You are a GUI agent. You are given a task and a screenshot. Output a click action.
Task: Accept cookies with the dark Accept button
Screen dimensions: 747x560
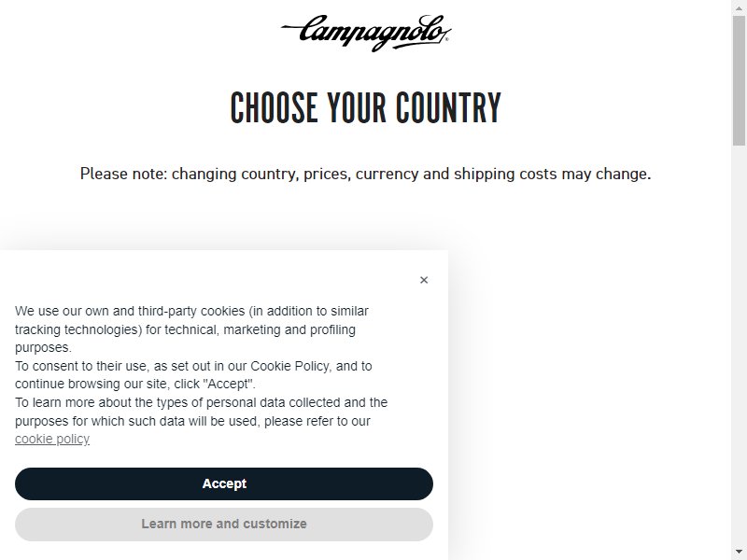pyautogui.click(x=224, y=483)
